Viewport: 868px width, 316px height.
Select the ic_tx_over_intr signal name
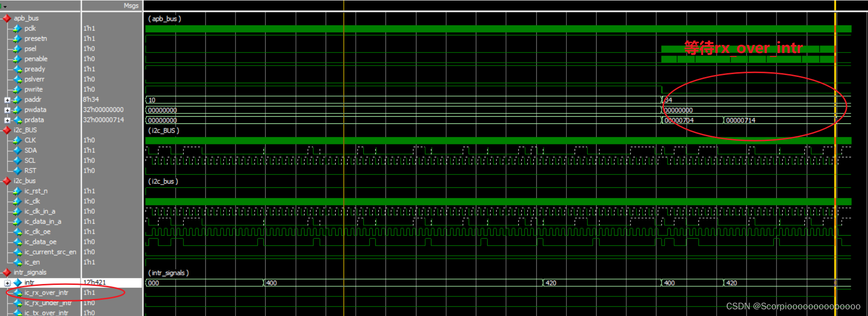point(46,313)
